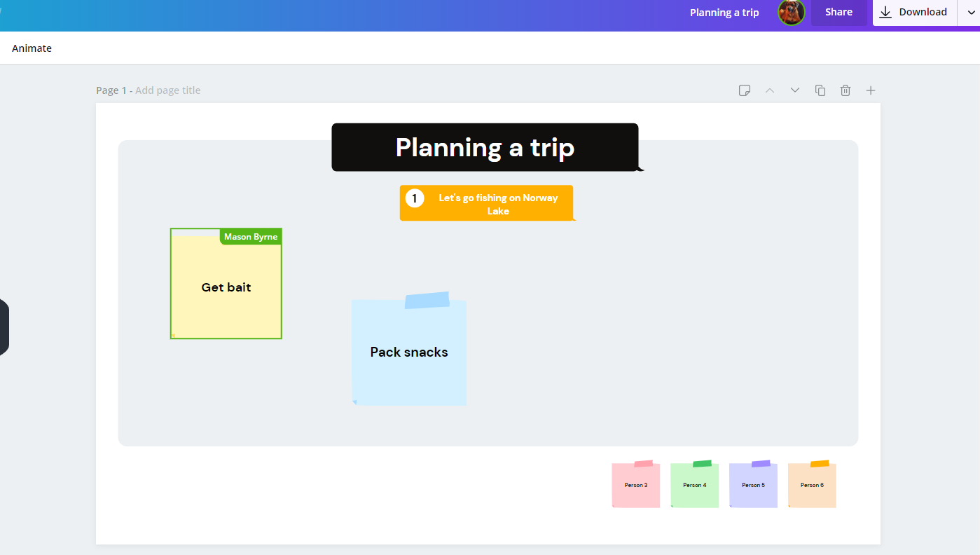The height and width of the screenshot is (555, 980).
Task: Move page down with the arrow icon
Action: [x=795, y=90]
